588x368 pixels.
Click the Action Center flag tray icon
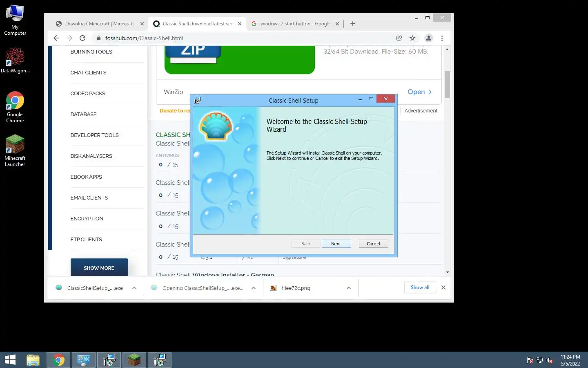[x=530, y=360]
